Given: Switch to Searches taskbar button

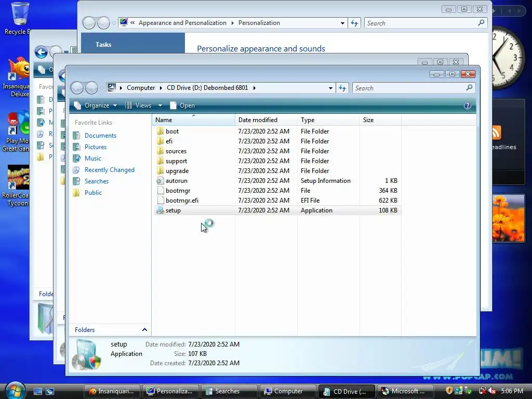Looking at the screenshot, I should click(229, 391).
